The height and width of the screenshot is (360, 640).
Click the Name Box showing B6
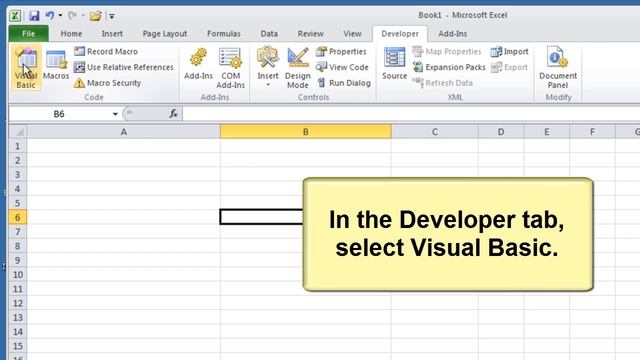point(59,114)
